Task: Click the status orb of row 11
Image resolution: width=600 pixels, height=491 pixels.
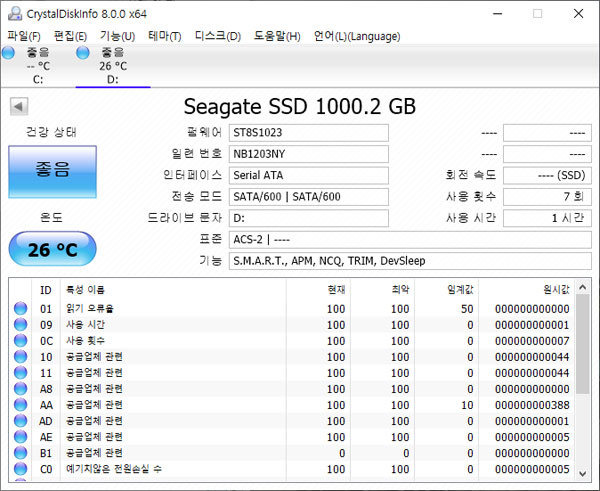Action: 21,372
